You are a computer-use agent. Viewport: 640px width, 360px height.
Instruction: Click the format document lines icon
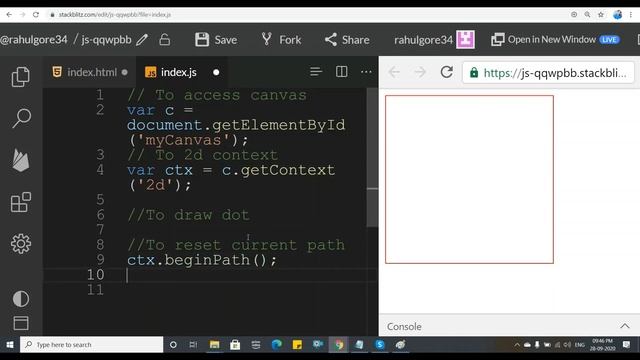(316, 72)
